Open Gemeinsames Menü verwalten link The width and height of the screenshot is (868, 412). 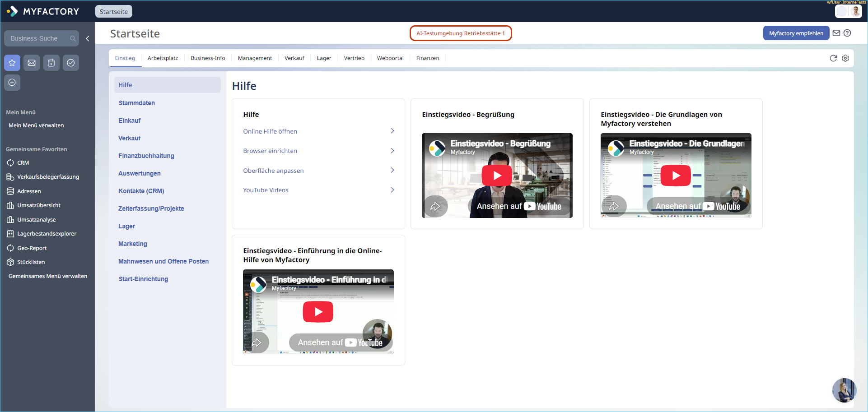[48, 276]
